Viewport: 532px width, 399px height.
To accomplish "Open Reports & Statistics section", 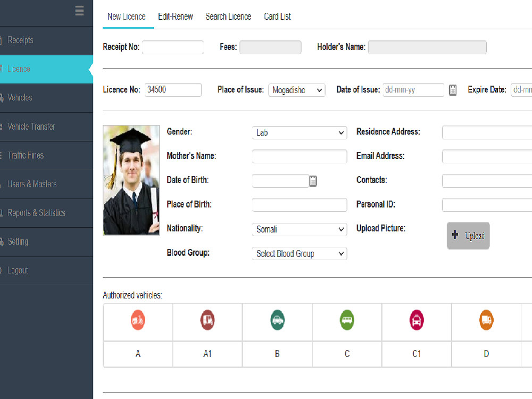I will point(46,213).
